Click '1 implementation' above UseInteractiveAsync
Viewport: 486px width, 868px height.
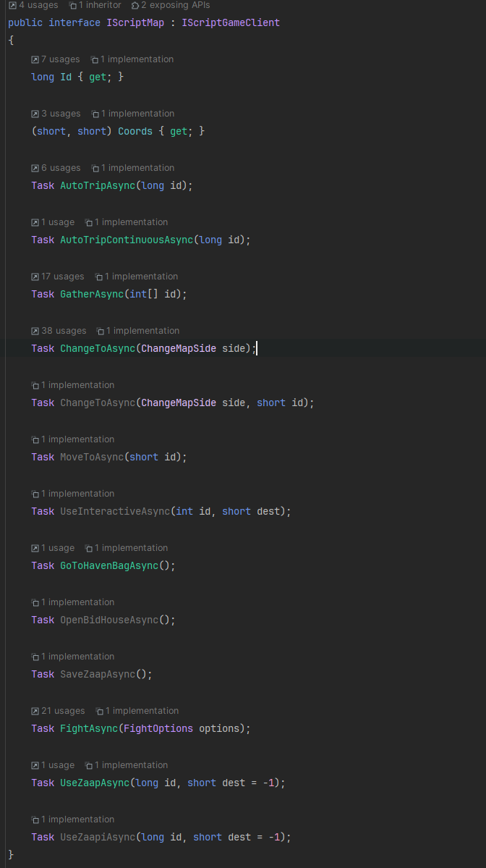coord(77,493)
